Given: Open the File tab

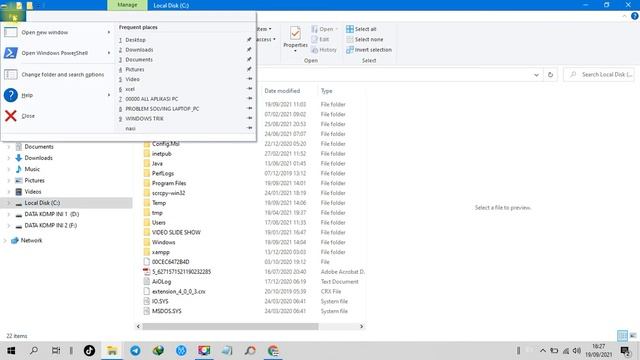Looking at the screenshot, I should tap(13, 16).
